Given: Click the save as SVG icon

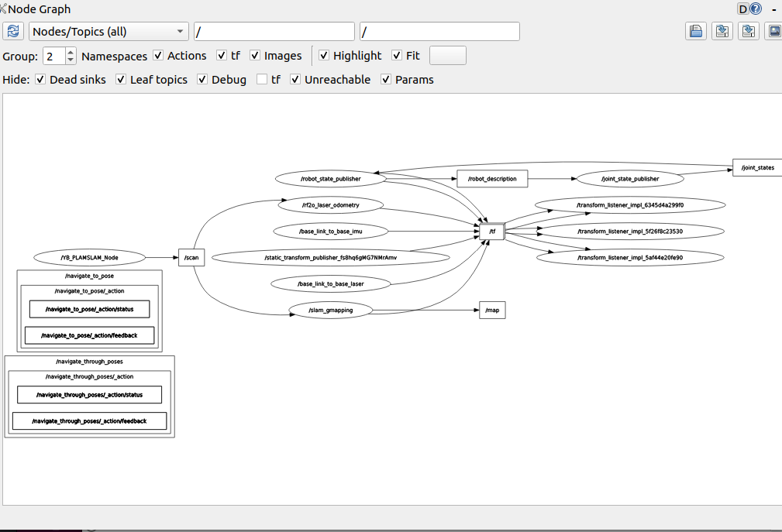Looking at the screenshot, I should coord(748,32).
